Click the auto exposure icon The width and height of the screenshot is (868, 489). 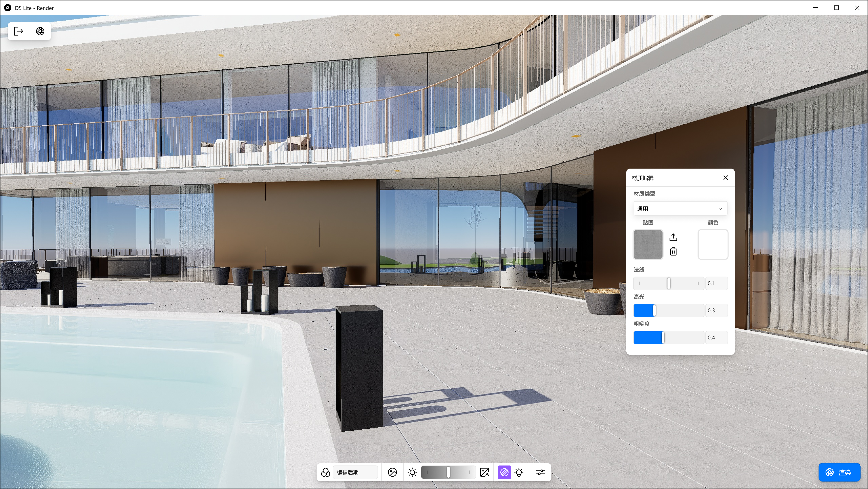click(x=485, y=473)
